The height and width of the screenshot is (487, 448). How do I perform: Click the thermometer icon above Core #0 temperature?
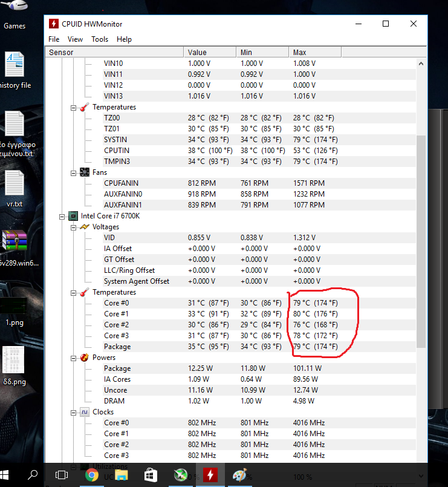(85, 292)
